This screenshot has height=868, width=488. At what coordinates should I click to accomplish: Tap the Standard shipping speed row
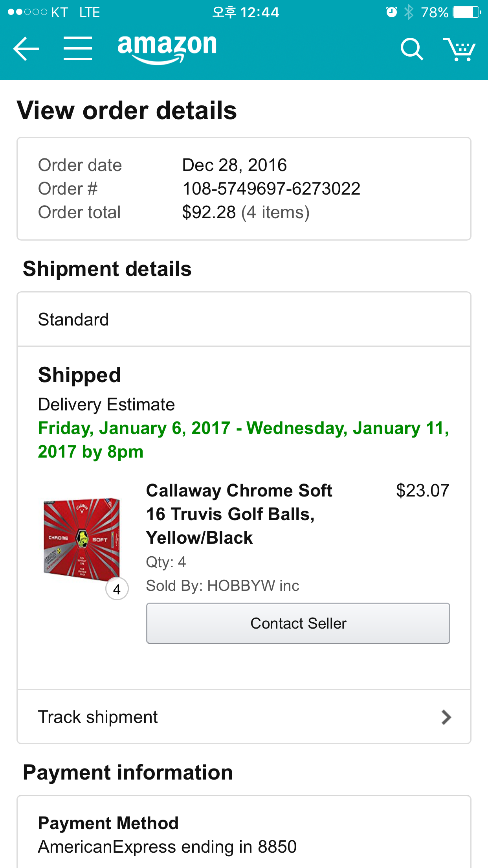(x=244, y=320)
